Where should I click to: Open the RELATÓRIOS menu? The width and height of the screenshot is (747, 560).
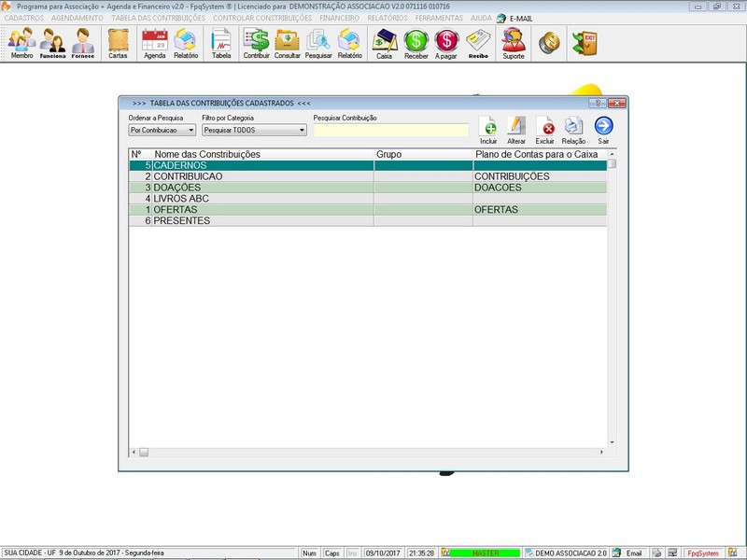coord(388,18)
